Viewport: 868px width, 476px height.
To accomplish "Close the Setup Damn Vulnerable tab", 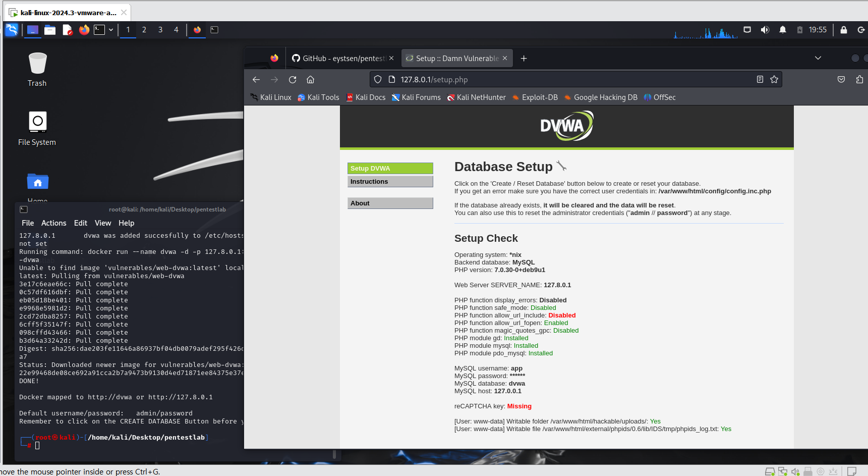I will 505,59.
